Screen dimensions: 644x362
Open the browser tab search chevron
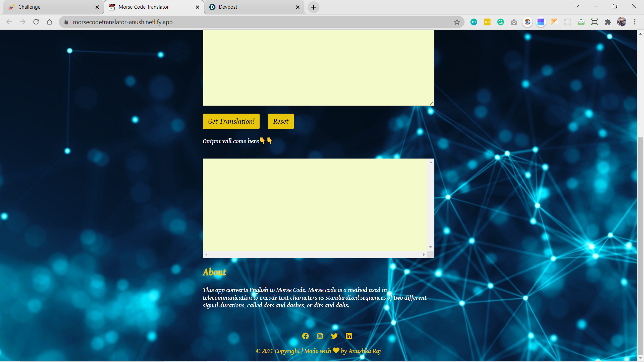[576, 6]
